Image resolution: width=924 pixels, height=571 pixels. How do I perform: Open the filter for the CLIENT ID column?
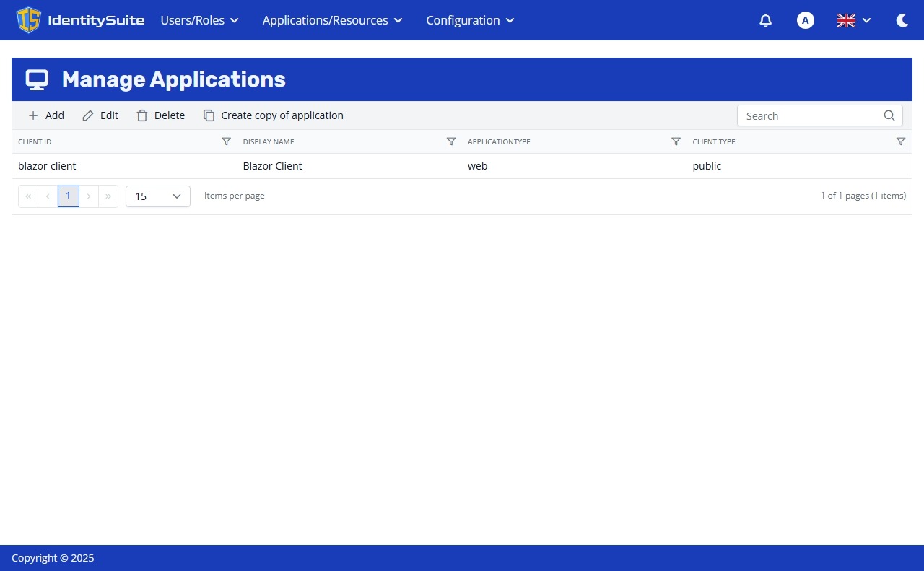(226, 141)
